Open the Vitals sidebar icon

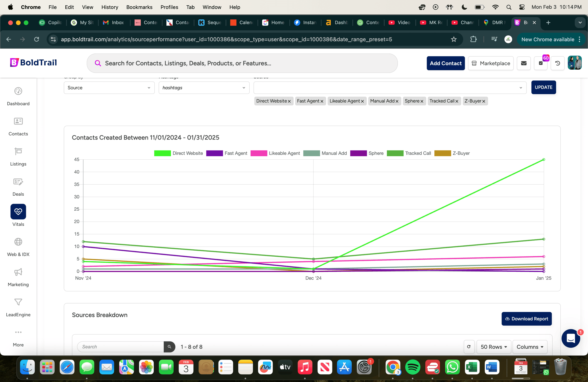(x=18, y=212)
